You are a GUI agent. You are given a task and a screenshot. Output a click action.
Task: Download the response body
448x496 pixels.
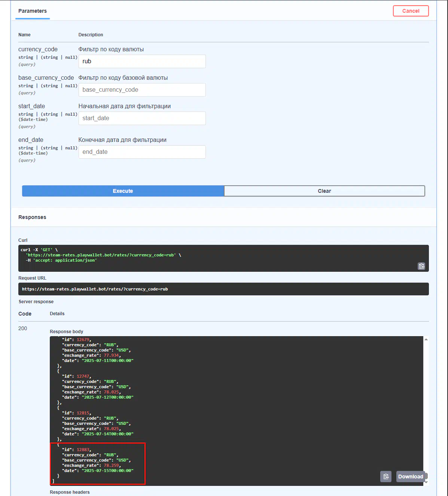(411, 477)
